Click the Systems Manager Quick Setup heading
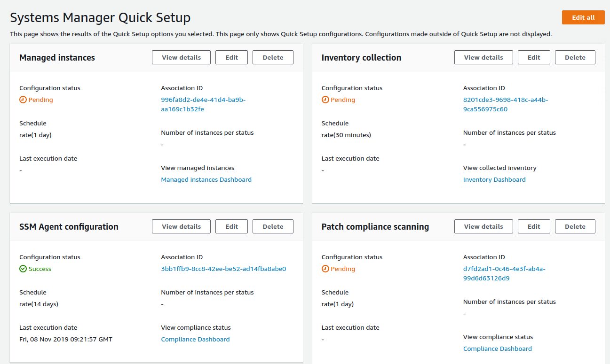 click(x=100, y=18)
